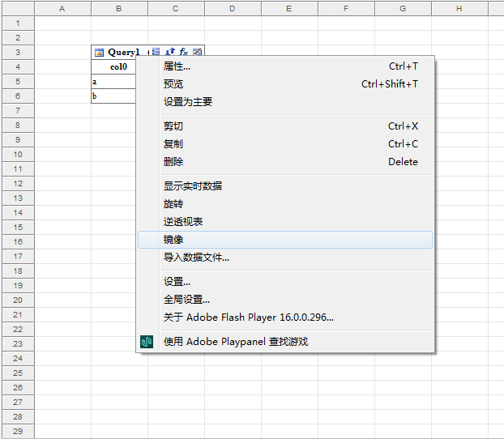Open 关于 Adobe Flash Player 16.0.0.296...
This screenshot has height=439, width=504.
point(285,318)
